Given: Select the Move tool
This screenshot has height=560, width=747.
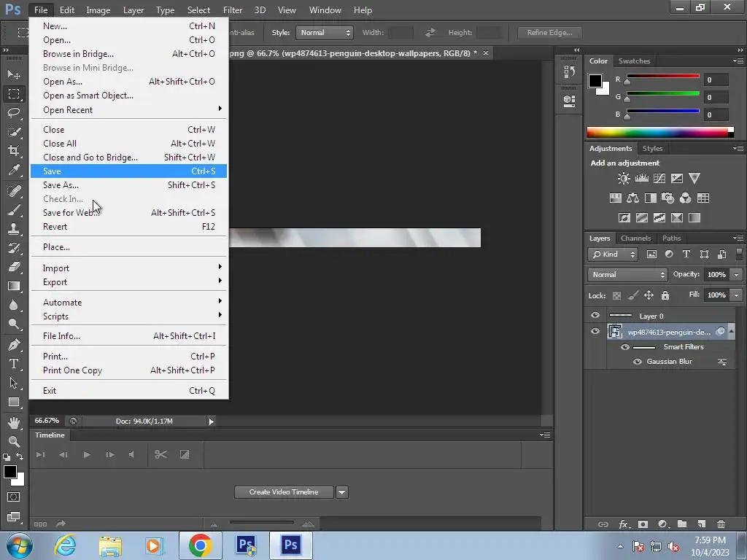Looking at the screenshot, I should 14,75.
